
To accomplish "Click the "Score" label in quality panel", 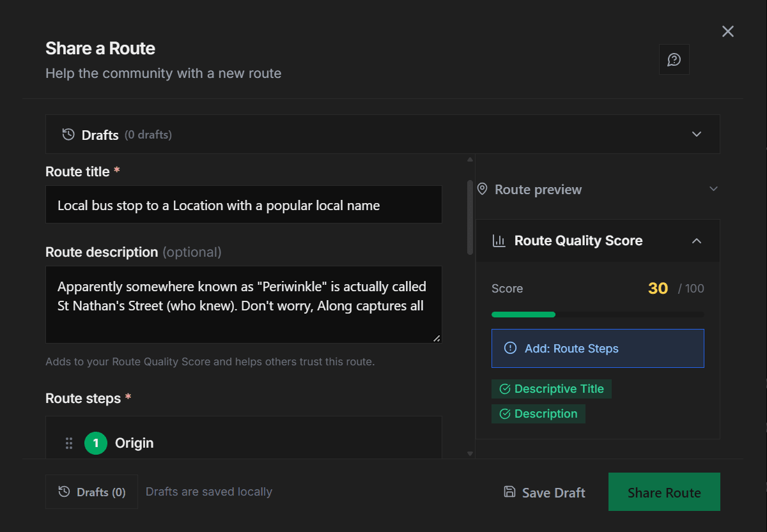I will tap(507, 289).
